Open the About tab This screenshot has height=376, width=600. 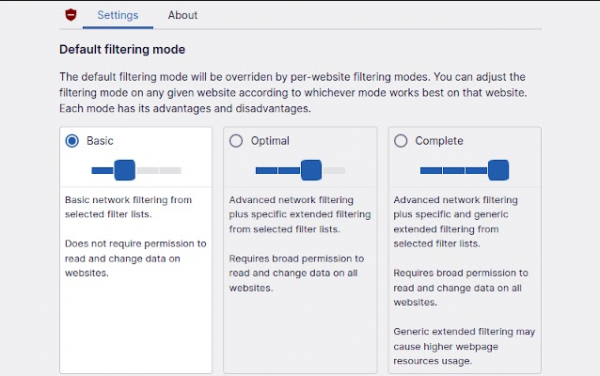[x=183, y=15]
